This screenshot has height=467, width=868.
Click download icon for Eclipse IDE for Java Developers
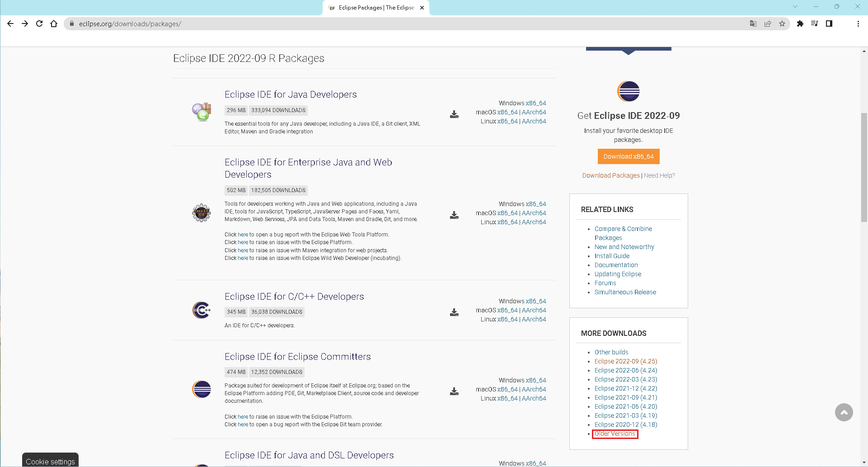(x=454, y=114)
